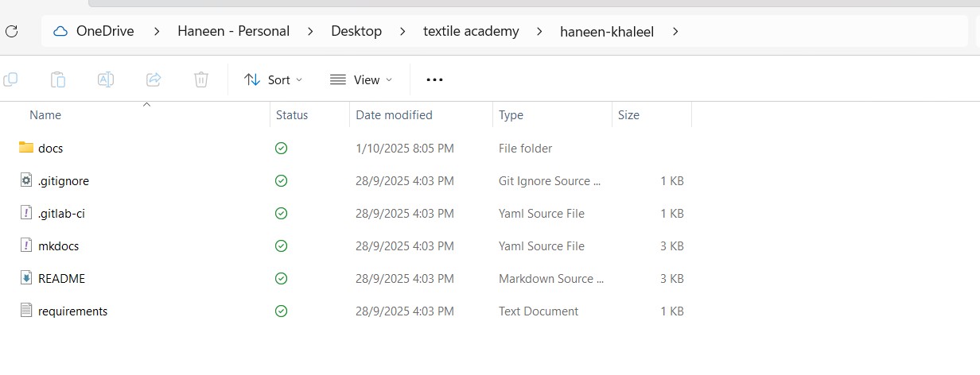The height and width of the screenshot is (375, 980).
Task: Click the Rename icon in toolbar
Action: click(106, 79)
